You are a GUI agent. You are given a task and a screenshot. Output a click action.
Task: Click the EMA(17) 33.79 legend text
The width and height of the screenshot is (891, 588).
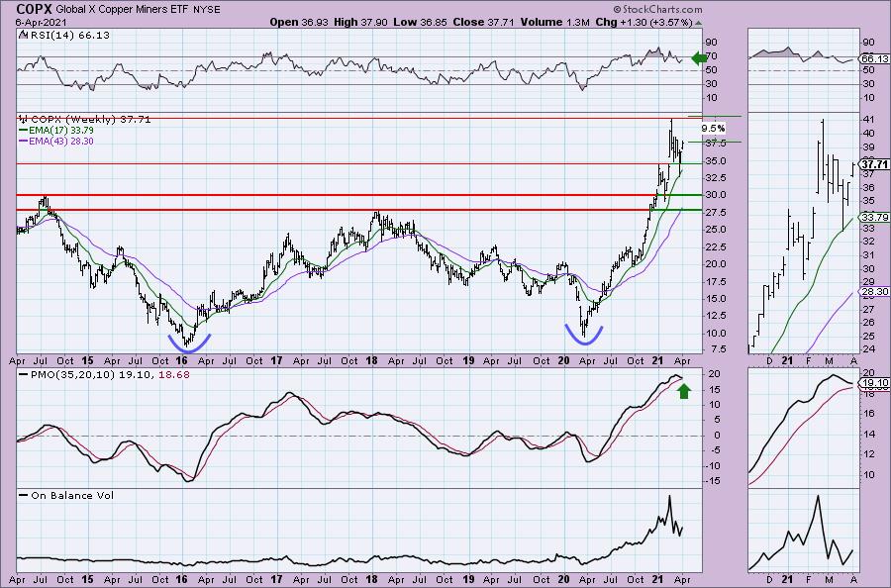pyautogui.click(x=61, y=130)
